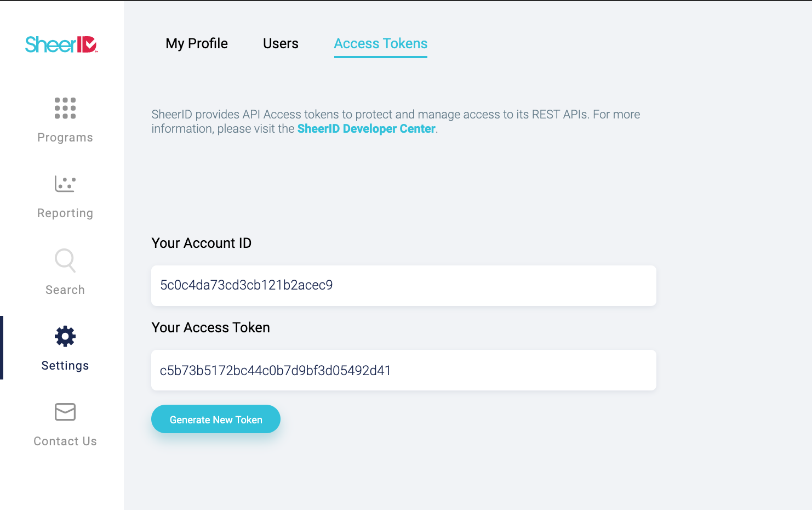Open the Reporting chart icon
Viewport: 812px width, 510px height.
click(65, 184)
